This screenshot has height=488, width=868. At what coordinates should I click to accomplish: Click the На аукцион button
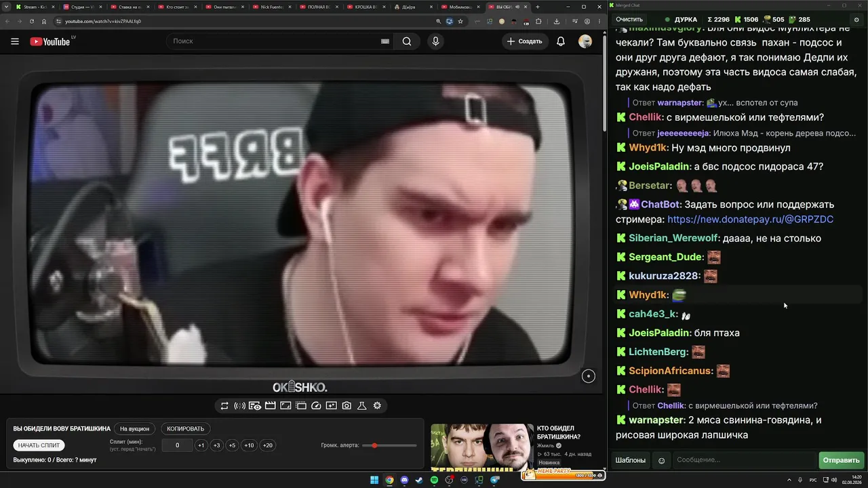[x=134, y=429]
